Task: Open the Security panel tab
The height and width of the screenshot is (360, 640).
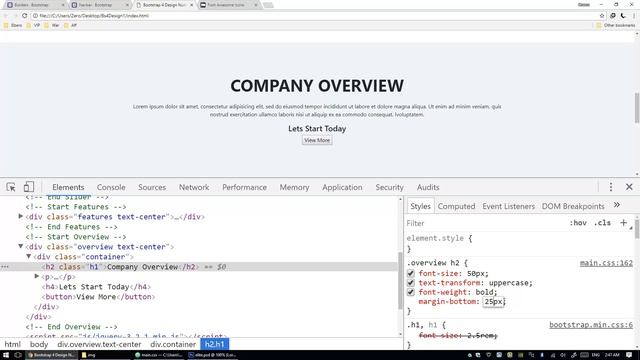Action: [x=389, y=187]
